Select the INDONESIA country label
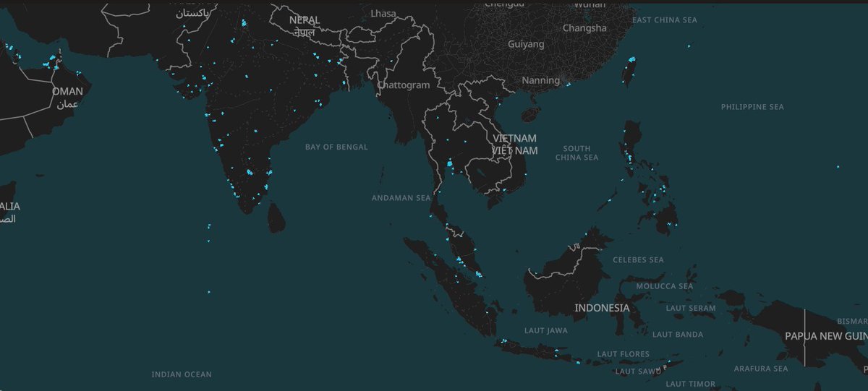Screen dimensions: 868x391 [x=602, y=308]
